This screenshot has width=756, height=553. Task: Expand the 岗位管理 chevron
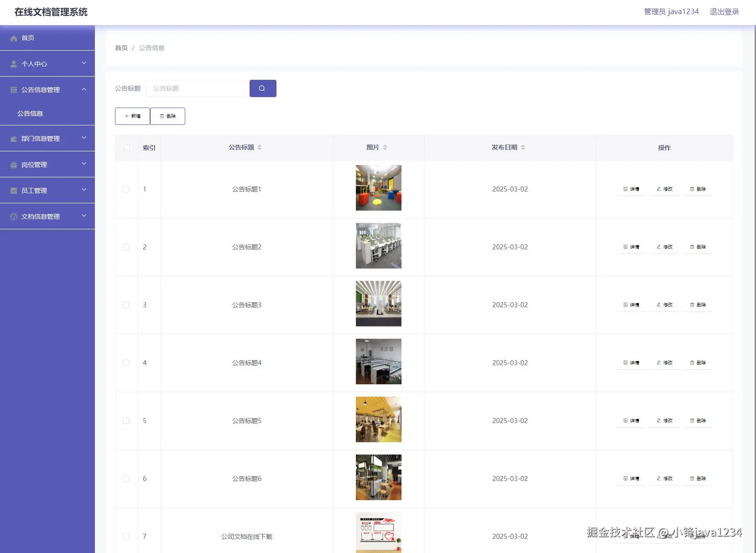[84, 164]
